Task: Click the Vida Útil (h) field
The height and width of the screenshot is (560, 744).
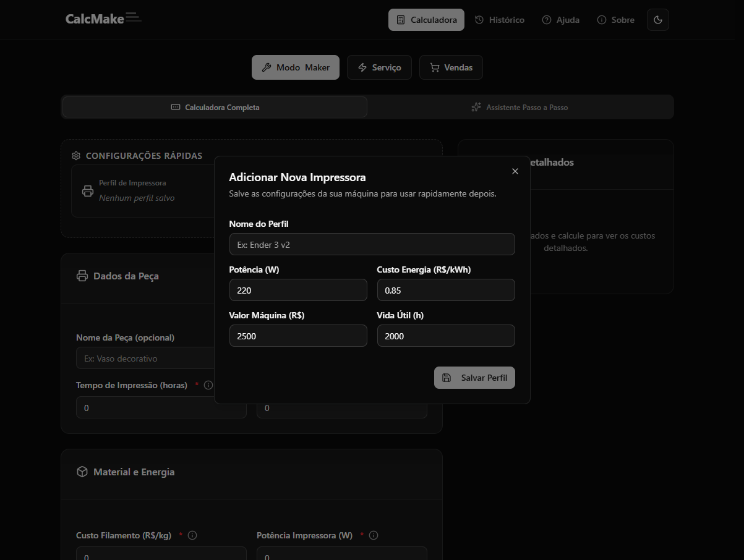Action: pyautogui.click(x=446, y=336)
